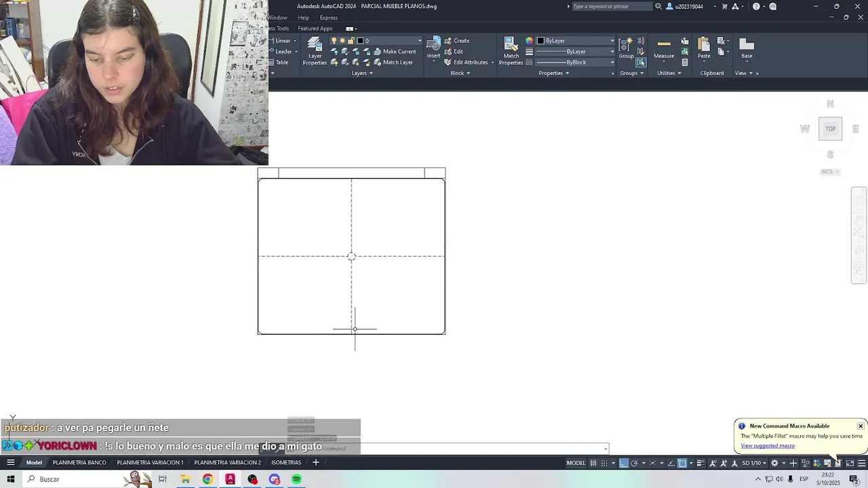Viewport: 868px width, 488px height.
Task: Click the search magnifier icon
Action: coord(658,6)
